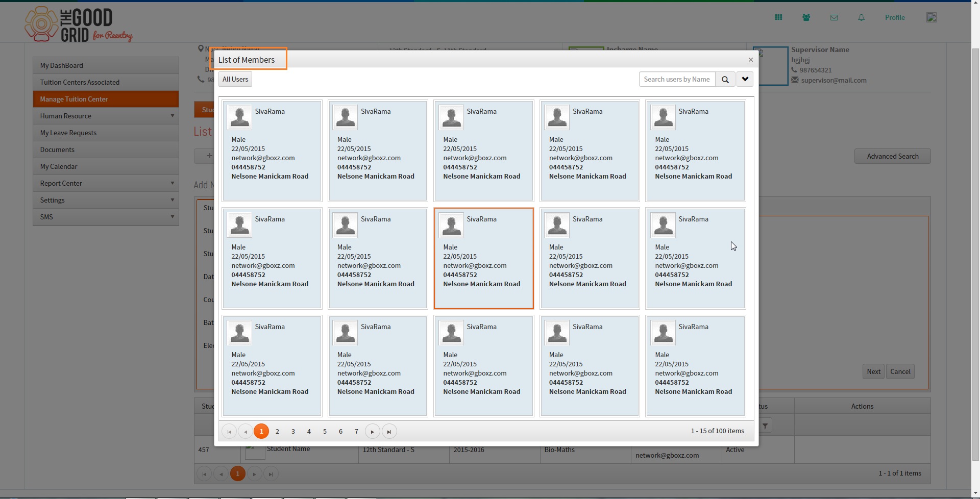Select page 7 in members pager
The image size is (980, 499).
click(356, 431)
